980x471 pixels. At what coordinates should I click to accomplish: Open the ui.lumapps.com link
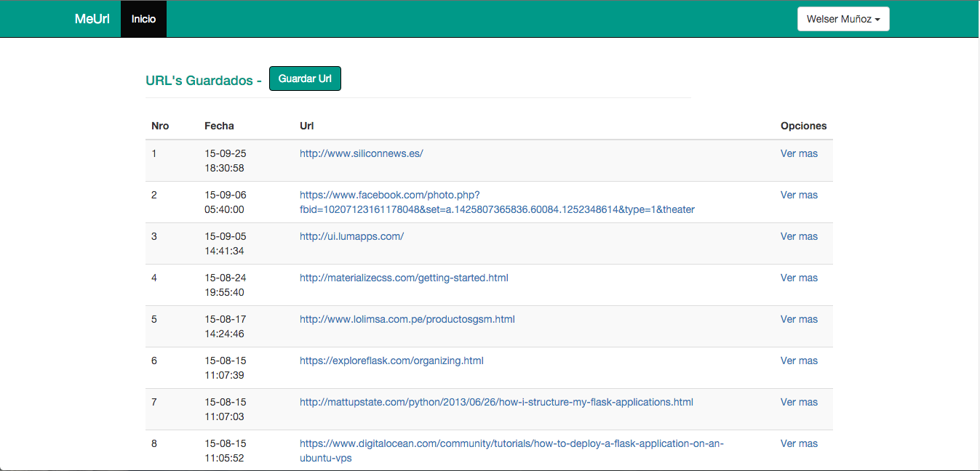[351, 236]
